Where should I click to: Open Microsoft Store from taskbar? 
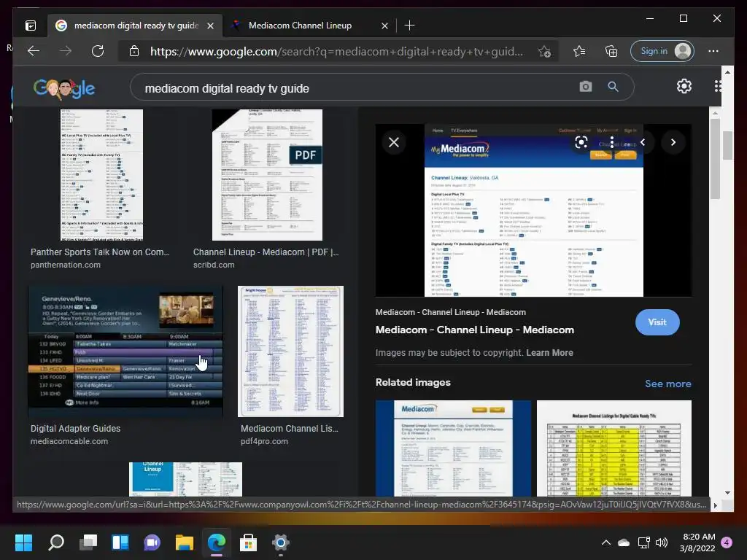[x=248, y=542]
